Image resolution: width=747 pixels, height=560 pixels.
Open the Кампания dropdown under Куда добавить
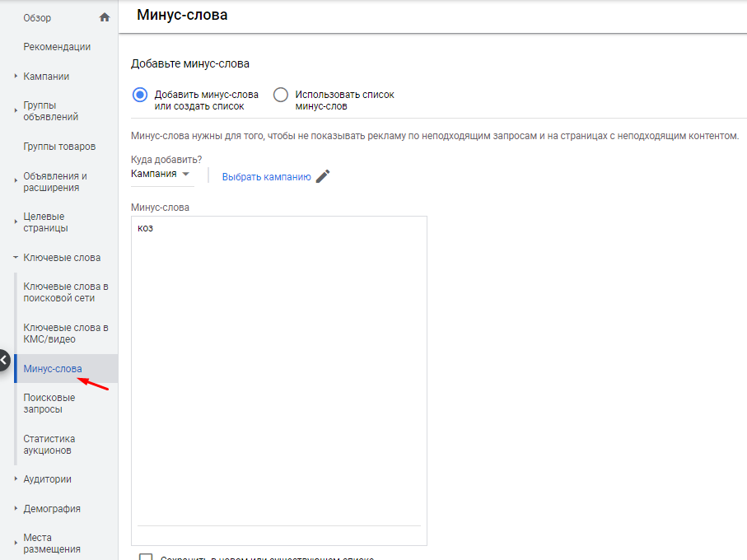coord(161,174)
